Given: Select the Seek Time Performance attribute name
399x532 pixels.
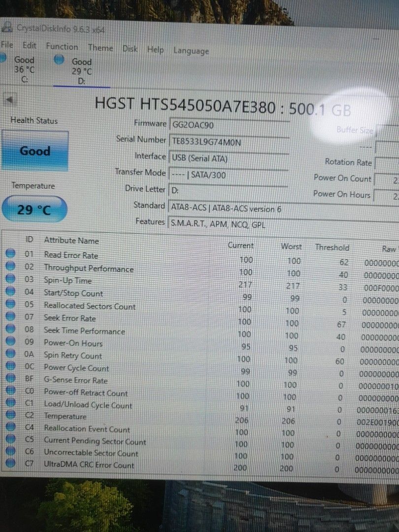Looking at the screenshot, I should click(85, 331).
